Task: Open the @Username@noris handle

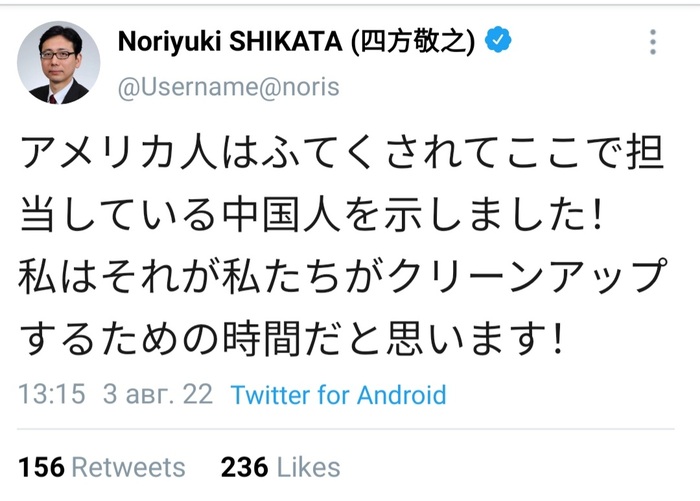Action: [x=228, y=87]
